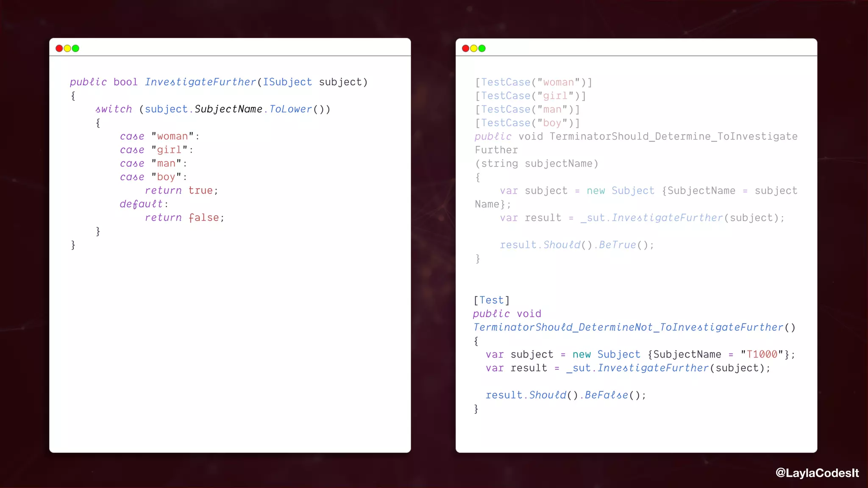Click the green maximize dot on left code window

pos(75,48)
